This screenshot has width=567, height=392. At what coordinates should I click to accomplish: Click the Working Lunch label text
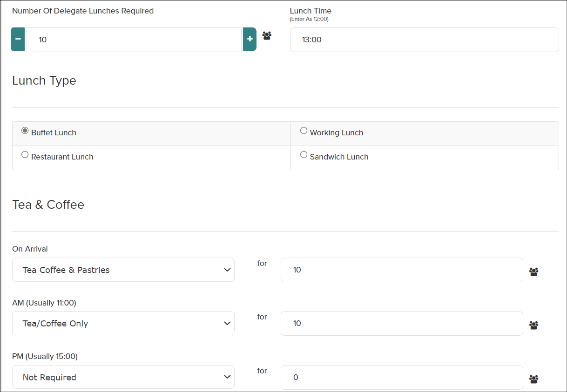point(336,133)
